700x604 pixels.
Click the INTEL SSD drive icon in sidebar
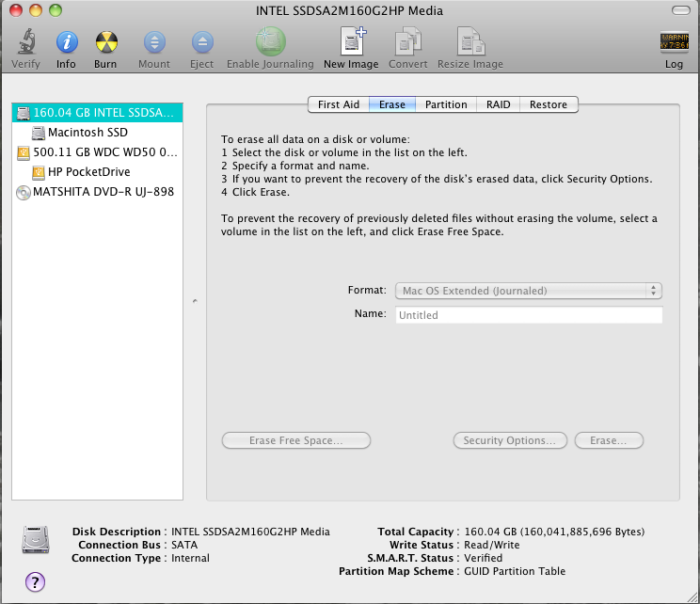[24, 114]
